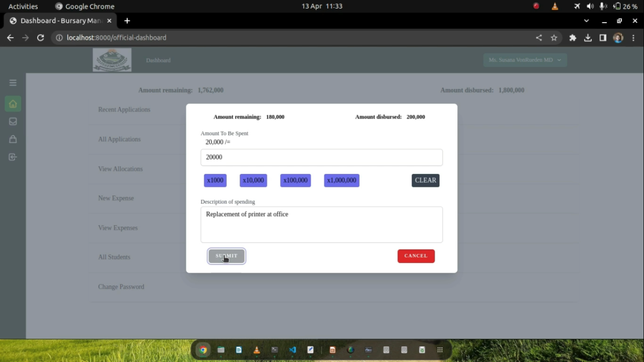Click the school logo near Dashboard heading
The width and height of the screenshot is (644, 362).
(x=112, y=60)
